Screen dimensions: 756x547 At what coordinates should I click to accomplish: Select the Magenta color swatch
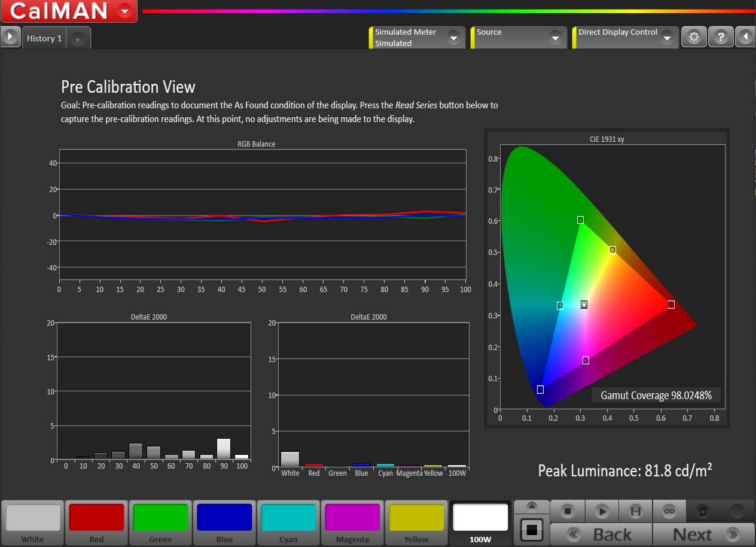tap(352, 522)
